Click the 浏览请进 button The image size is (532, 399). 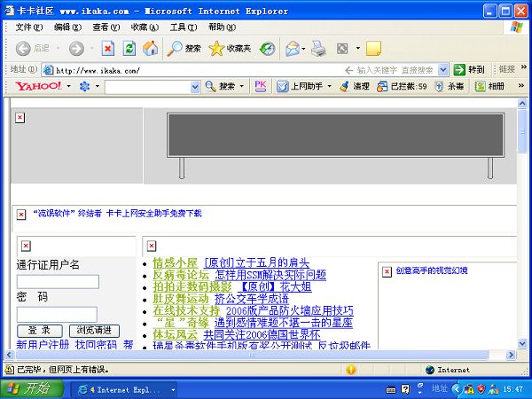(x=94, y=331)
